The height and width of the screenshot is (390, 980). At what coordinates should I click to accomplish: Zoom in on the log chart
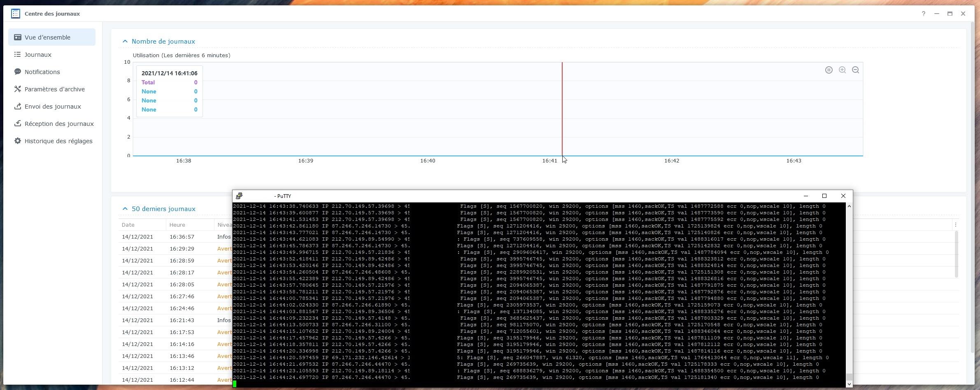[842, 70]
